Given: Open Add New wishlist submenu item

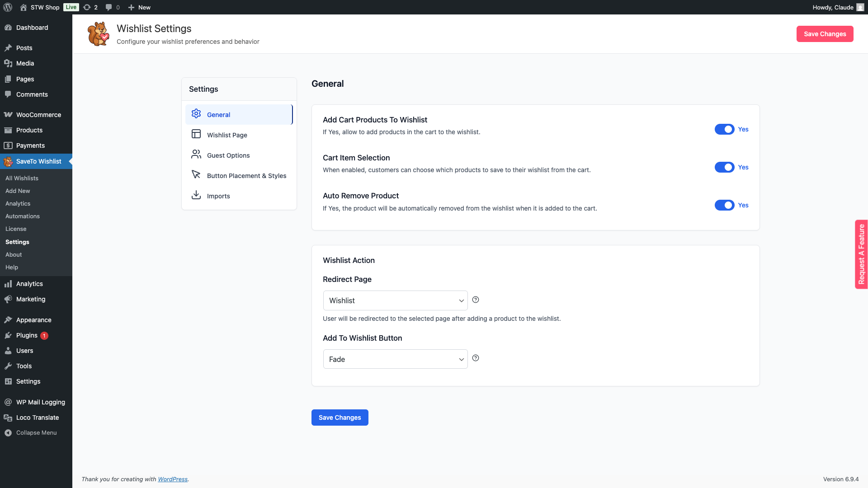Looking at the screenshot, I should [x=18, y=191].
